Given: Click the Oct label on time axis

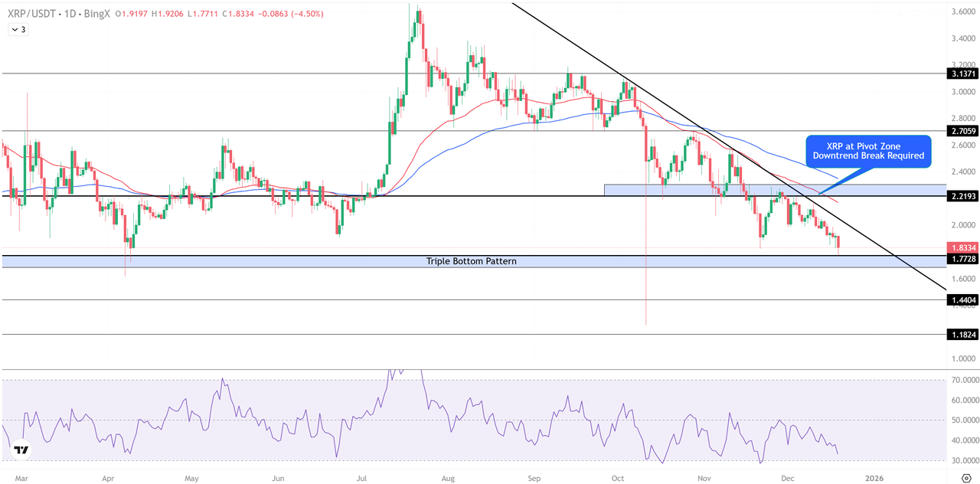Looking at the screenshot, I should tap(619, 477).
